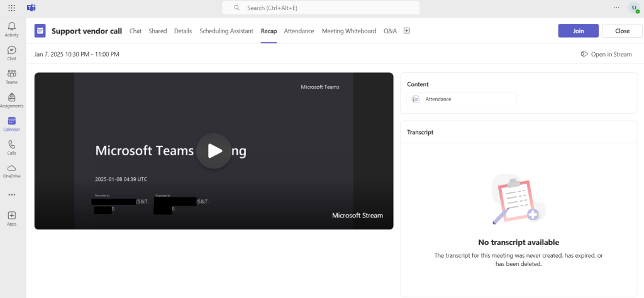Switch to the Attendance tab

click(x=299, y=31)
